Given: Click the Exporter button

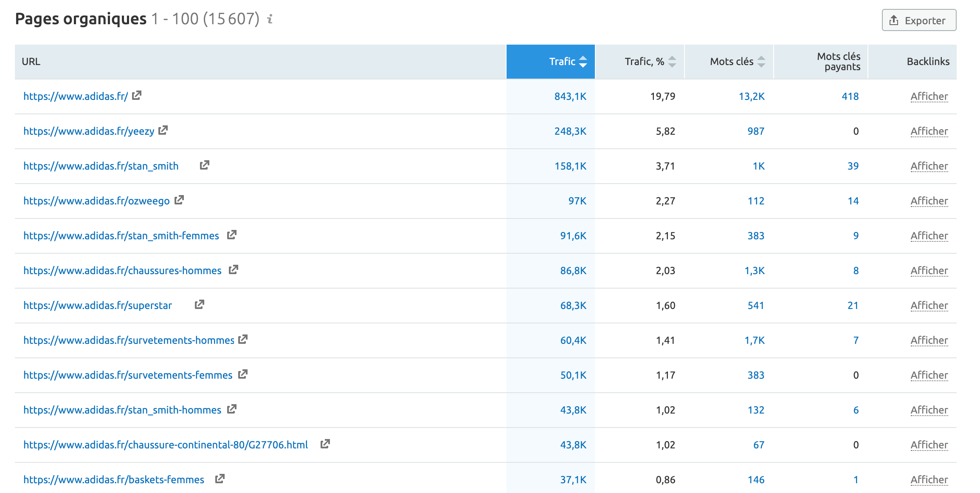Looking at the screenshot, I should click(x=919, y=20).
